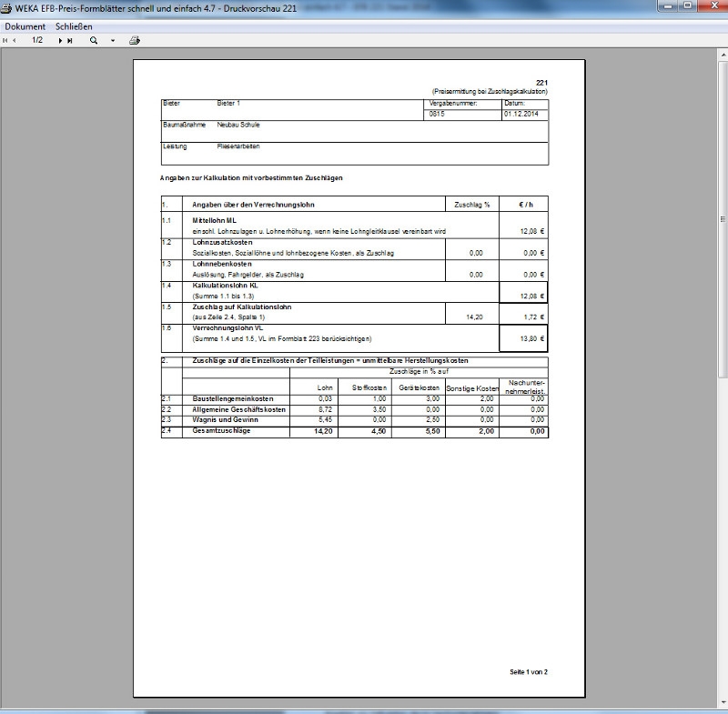The width and height of the screenshot is (728, 714).
Task: Click Allgemeine Geschäftskosten row label
Action: (x=238, y=409)
